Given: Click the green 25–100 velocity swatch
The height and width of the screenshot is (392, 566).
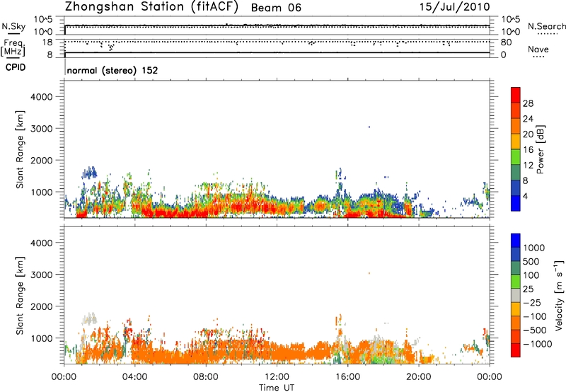Looking at the screenshot, I should point(516,282).
